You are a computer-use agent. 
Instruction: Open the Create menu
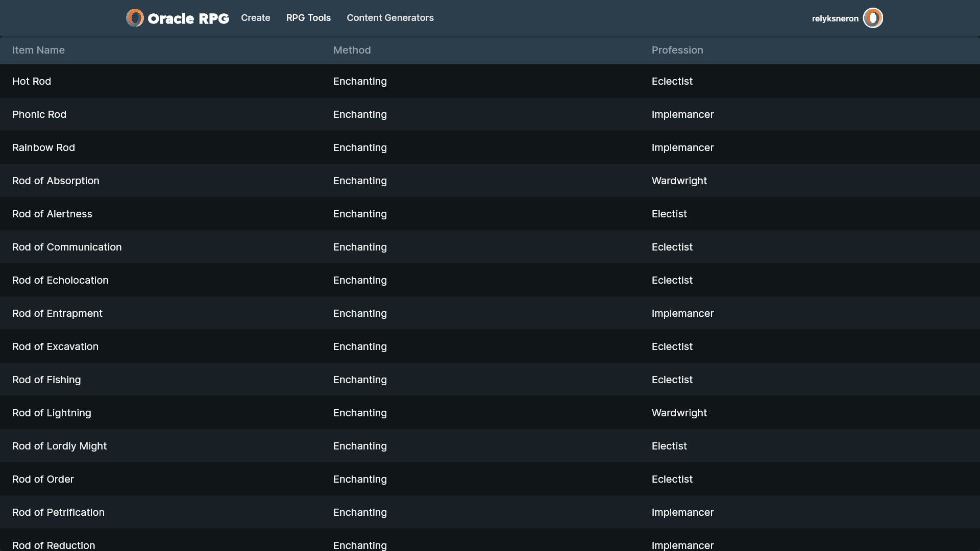click(255, 18)
